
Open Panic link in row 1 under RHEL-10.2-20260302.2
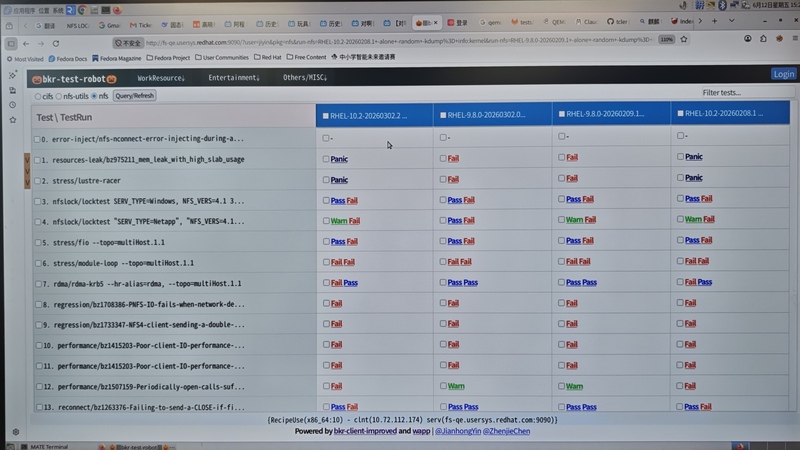339,159
